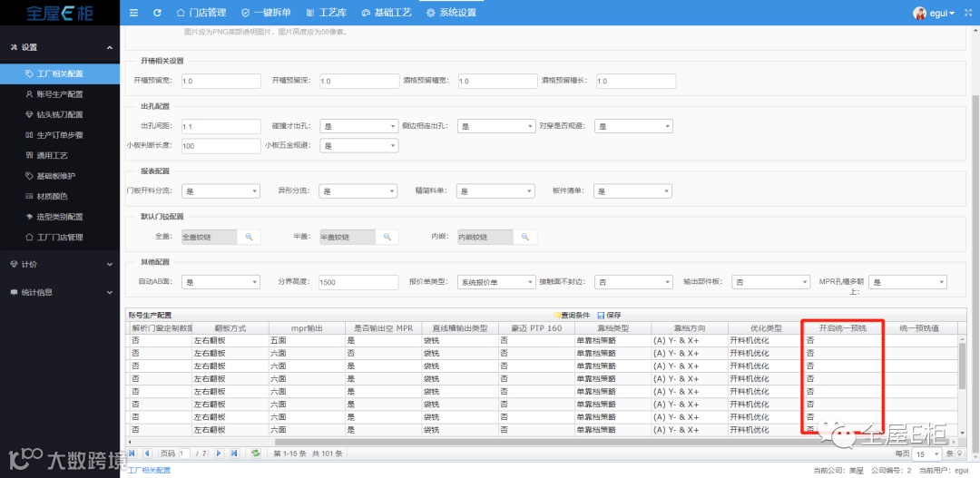Click the 开槽预留宽 input field
Image resolution: width=980 pixels, height=478 pixels.
click(220, 82)
